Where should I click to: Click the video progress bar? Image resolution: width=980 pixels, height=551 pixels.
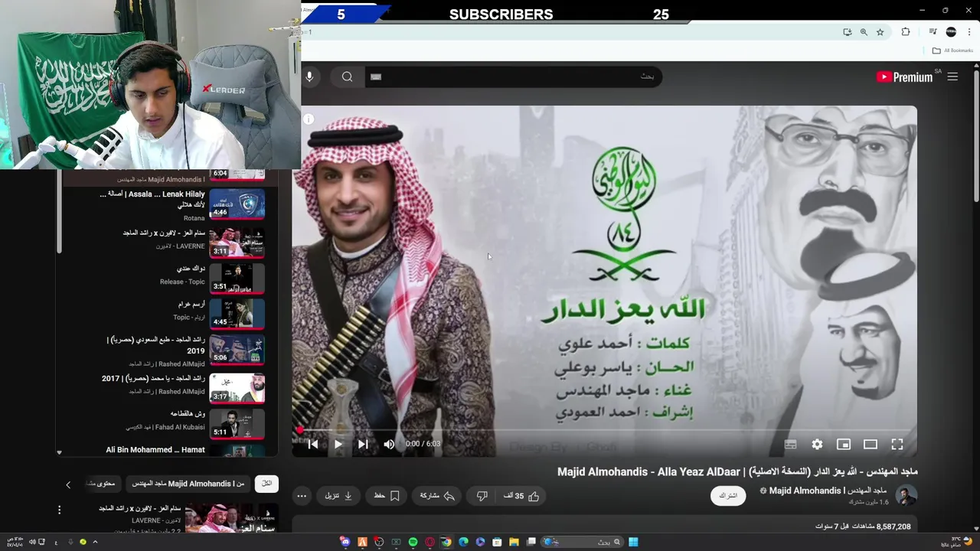point(605,430)
